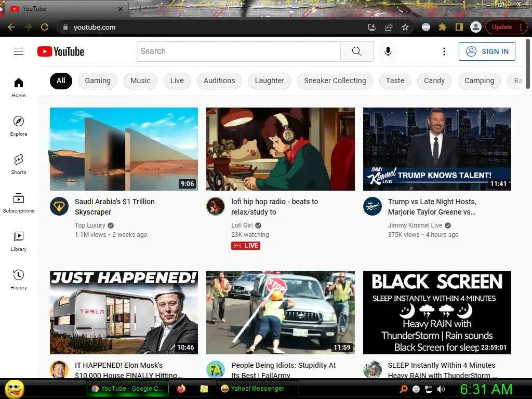This screenshot has width=532, height=399.
Task: Open Firefox from the taskbar
Action: point(181,389)
